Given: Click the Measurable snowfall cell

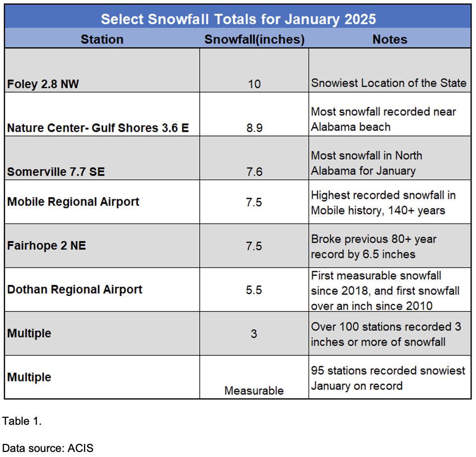Looking at the screenshot, I should [254, 377].
